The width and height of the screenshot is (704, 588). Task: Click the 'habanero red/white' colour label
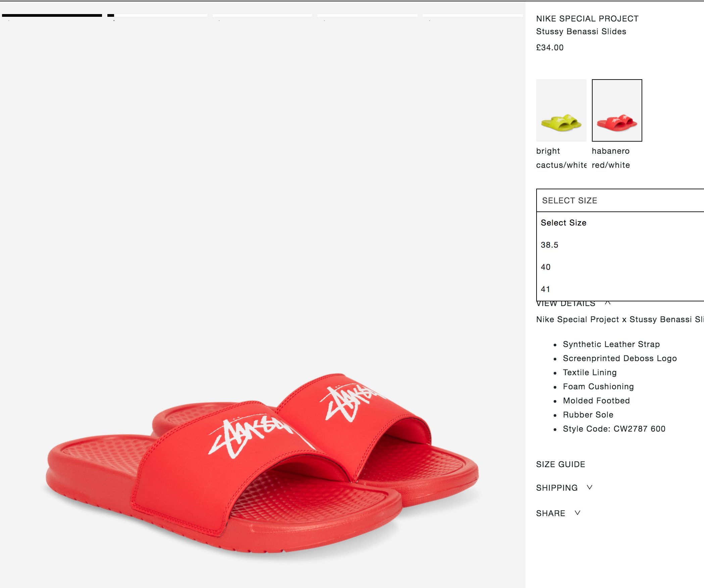[611, 158]
